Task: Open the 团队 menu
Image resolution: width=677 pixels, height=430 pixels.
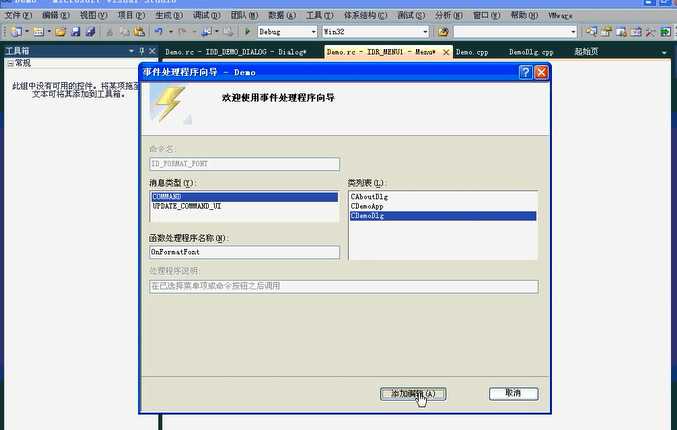Action: tap(244, 15)
